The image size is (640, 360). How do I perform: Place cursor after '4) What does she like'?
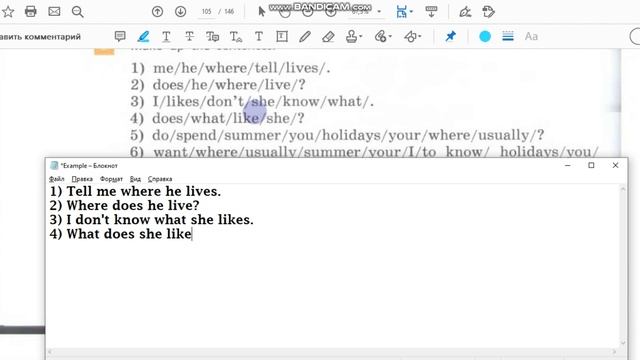tap(192, 234)
